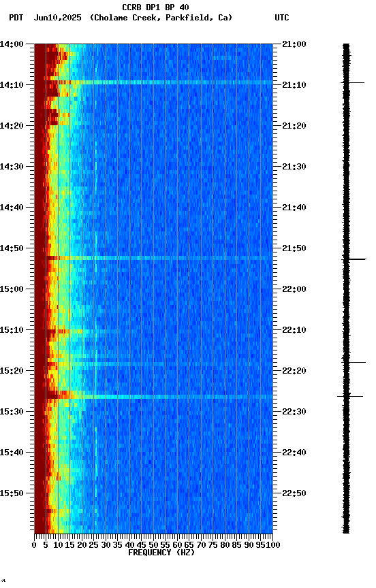Click the 21:10 UTC time label
This screenshot has width=376, height=588.
tap(294, 85)
